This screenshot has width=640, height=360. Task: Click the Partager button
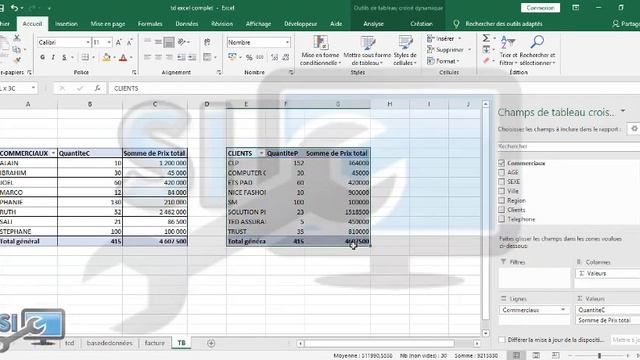coord(626,24)
